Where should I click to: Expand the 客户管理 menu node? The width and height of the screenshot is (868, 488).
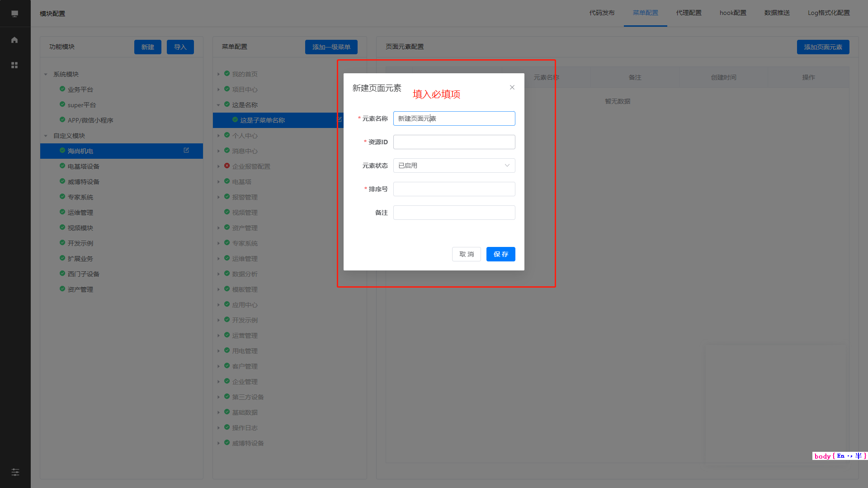pos(218,366)
